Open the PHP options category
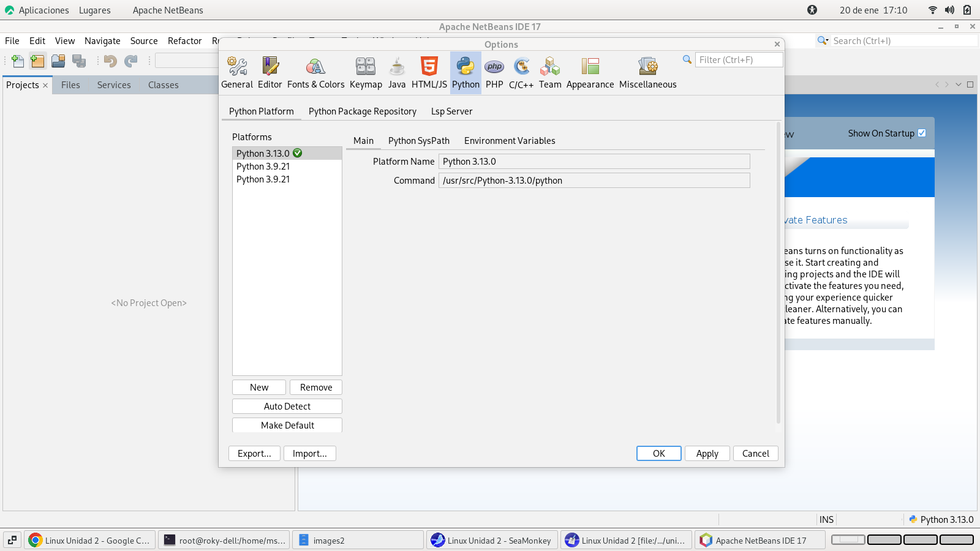This screenshot has width=980, height=551. (494, 72)
